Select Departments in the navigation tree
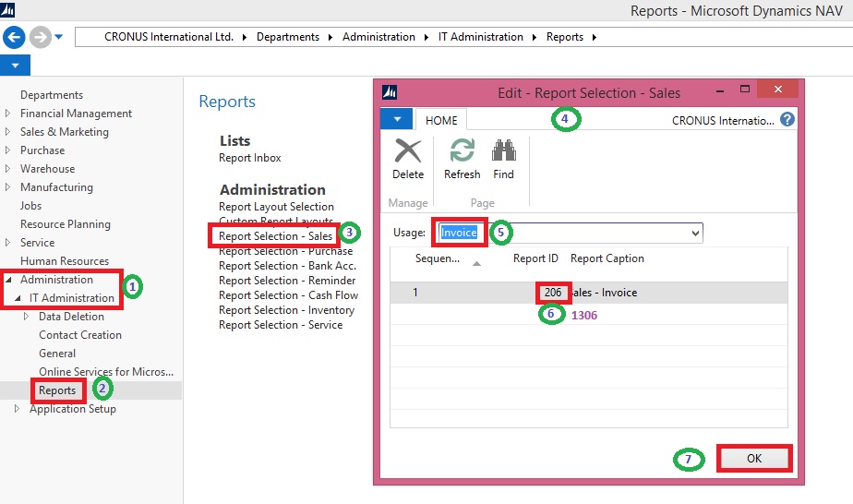Viewport: 853px width, 504px height. (x=52, y=95)
